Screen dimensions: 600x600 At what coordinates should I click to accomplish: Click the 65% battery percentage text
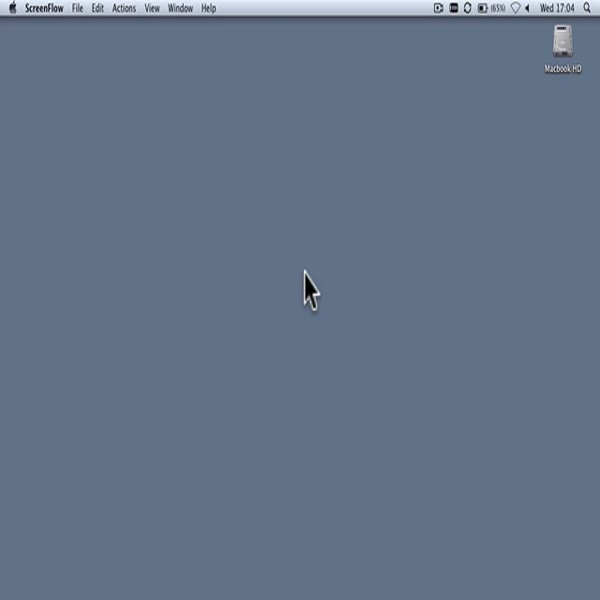497,8
